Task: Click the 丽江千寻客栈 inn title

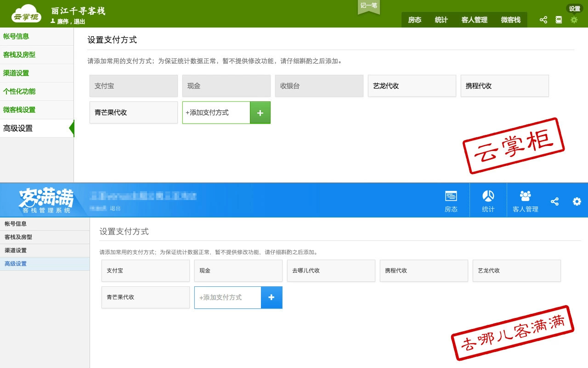Action: pyautogui.click(x=79, y=11)
